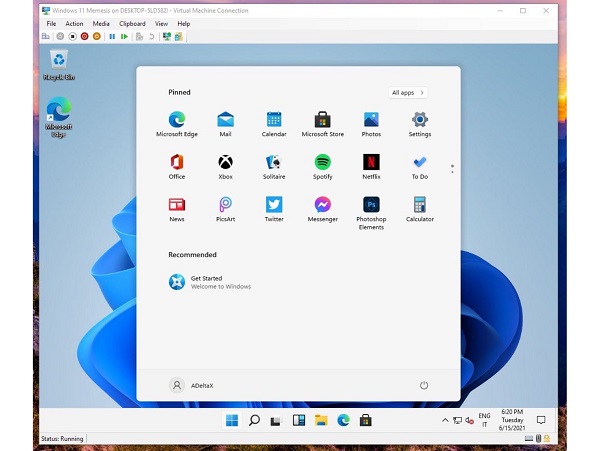
Task: Open Microsoft Store from Pinned
Action: pyautogui.click(x=323, y=124)
